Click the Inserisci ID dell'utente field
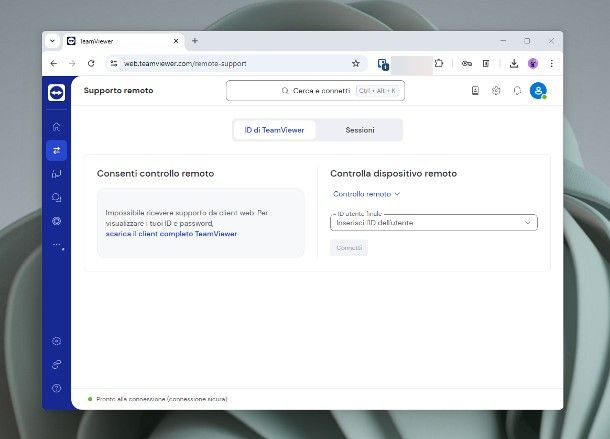 [x=434, y=223]
